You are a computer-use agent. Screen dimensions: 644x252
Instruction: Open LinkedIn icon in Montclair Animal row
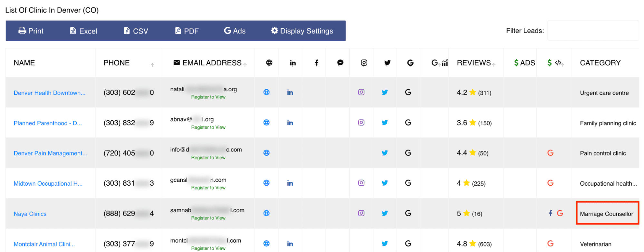pos(290,244)
